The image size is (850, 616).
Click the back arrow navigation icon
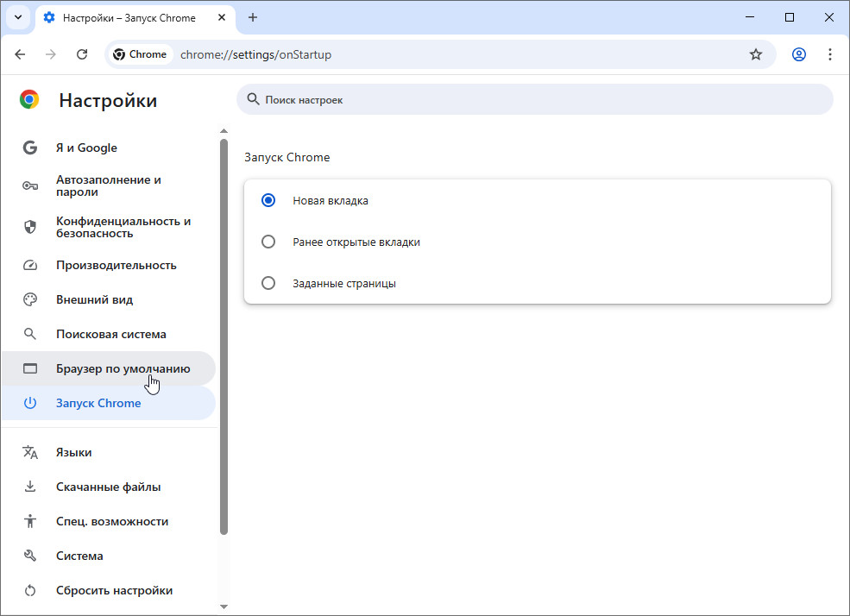(x=20, y=54)
